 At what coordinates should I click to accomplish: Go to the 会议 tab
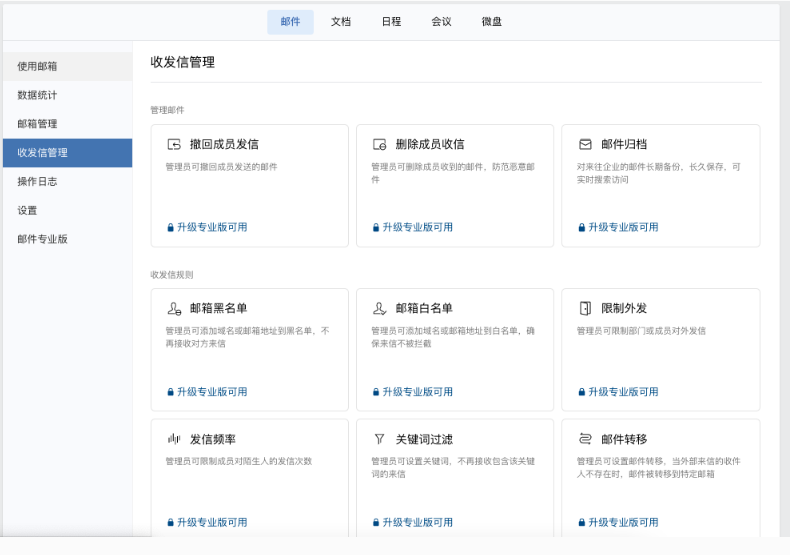pos(441,22)
